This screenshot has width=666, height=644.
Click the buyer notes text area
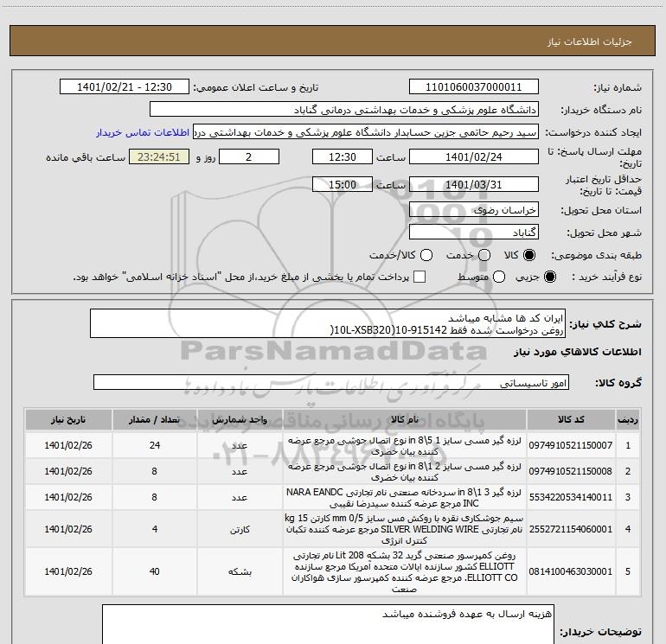click(x=328, y=624)
